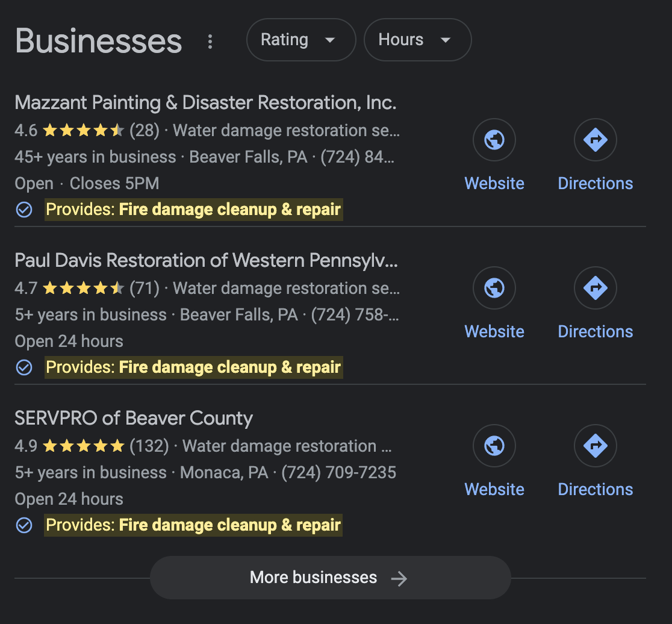Click Paul Davis Restoration's directions arrow icon
Screen dimensions: 672x624
595,289
